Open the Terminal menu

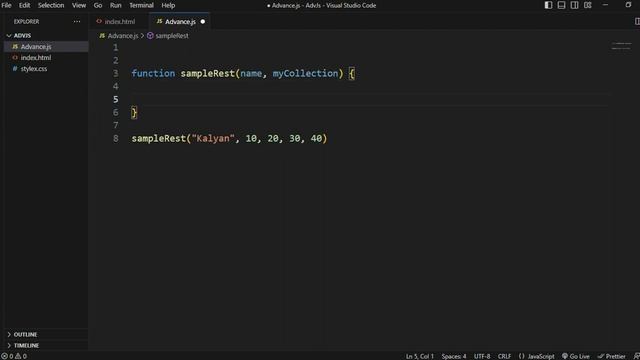[x=141, y=5]
